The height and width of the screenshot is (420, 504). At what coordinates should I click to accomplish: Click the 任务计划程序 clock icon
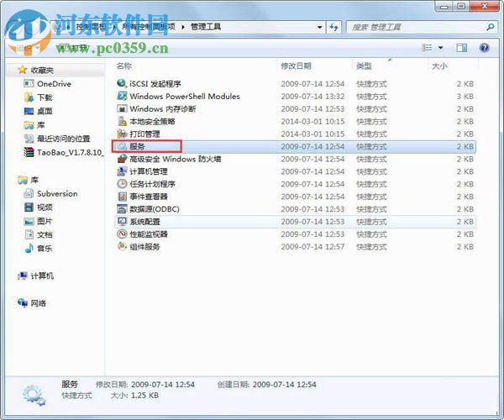point(122,184)
